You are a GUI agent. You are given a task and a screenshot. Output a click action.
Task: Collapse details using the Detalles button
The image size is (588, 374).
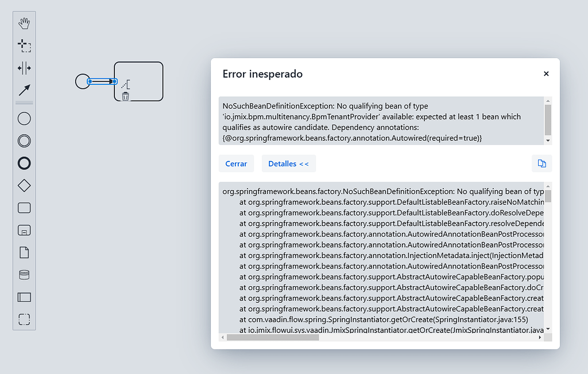[289, 163]
